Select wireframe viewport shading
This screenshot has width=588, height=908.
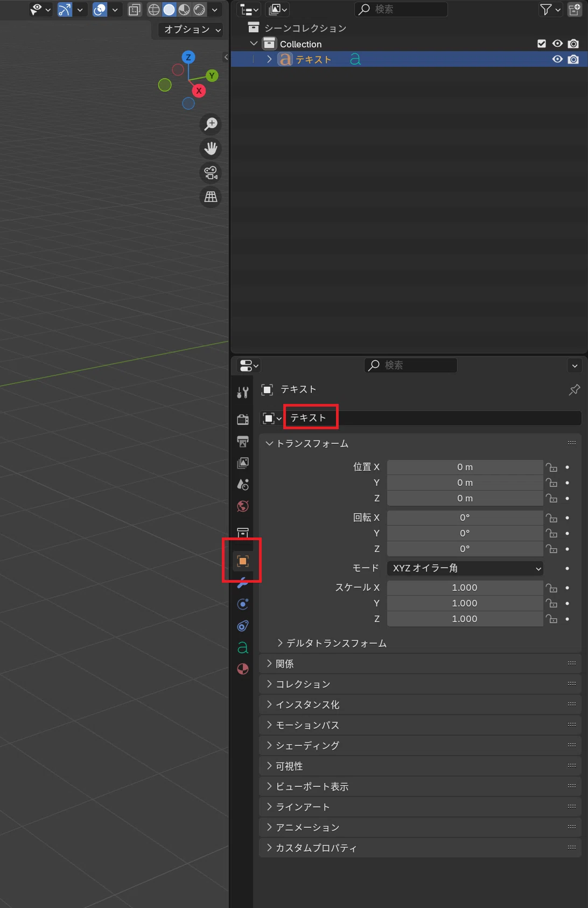tap(154, 9)
